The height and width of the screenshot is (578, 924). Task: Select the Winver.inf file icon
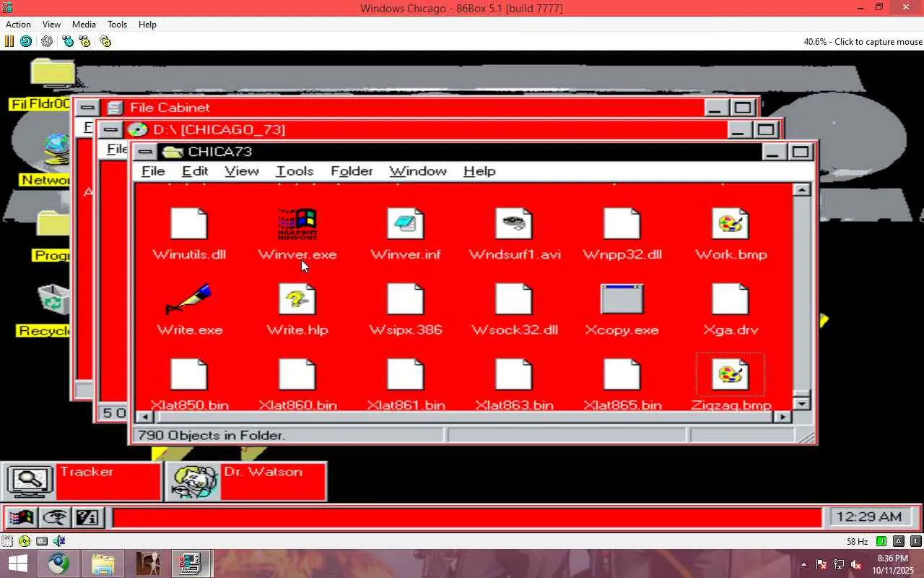click(406, 224)
